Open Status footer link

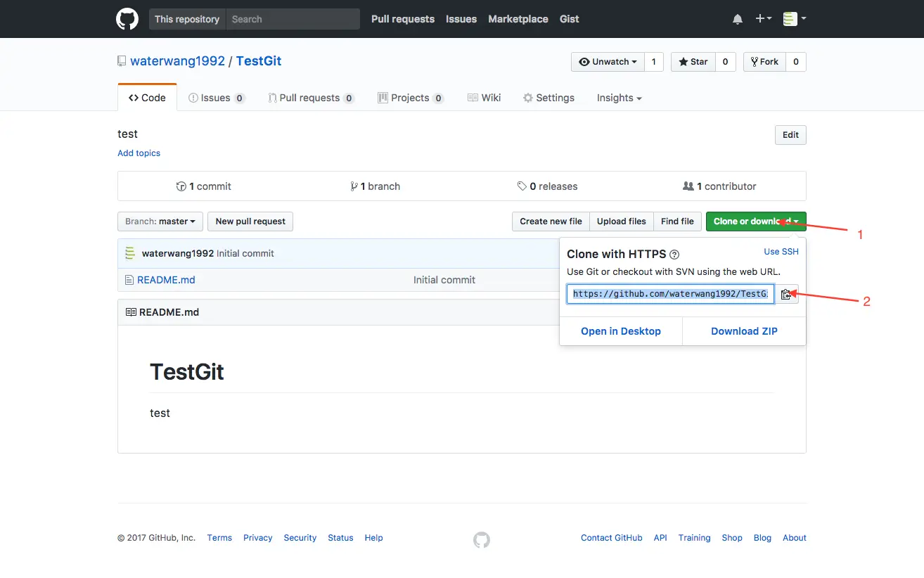(340, 538)
